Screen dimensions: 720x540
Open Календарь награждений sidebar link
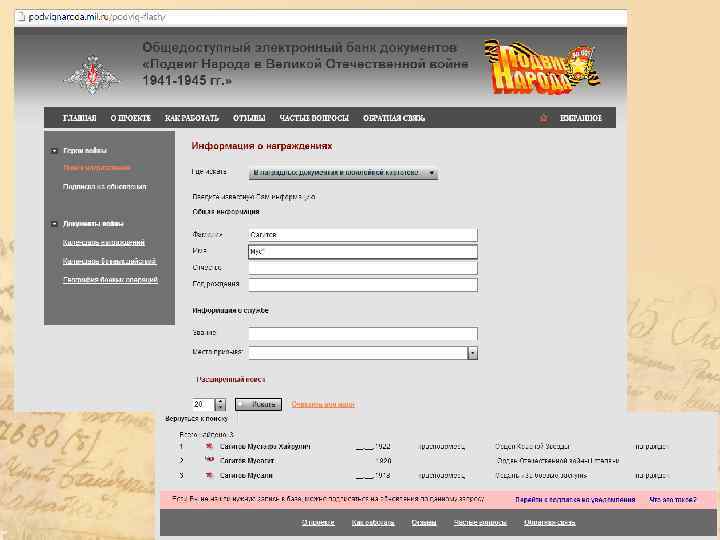[x=104, y=242]
